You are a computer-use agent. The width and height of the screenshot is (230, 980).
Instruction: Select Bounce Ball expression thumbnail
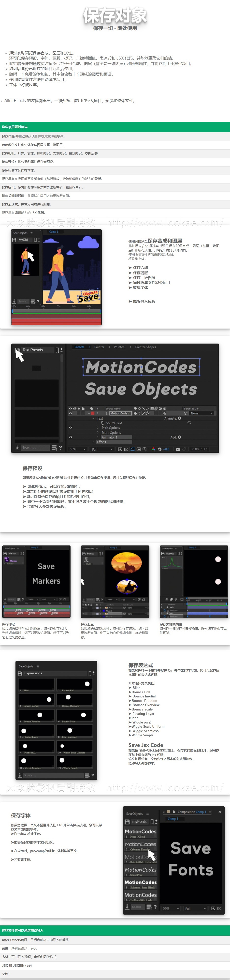tap(75, 685)
